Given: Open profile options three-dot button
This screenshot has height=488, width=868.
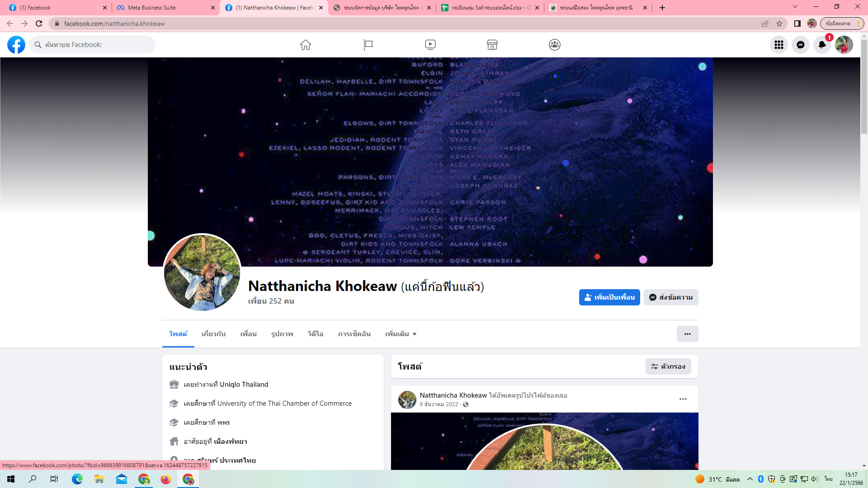Looking at the screenshot, I should (687, 334).
